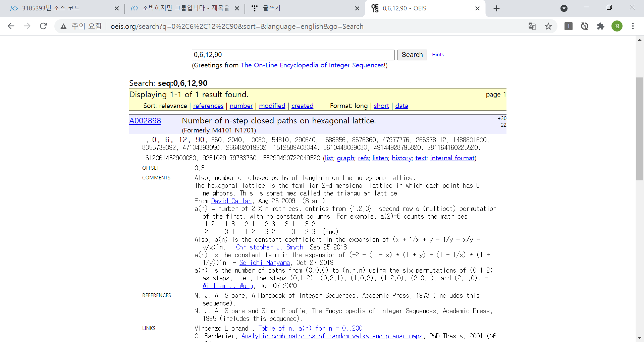Open the graph link
This screenshot has width=644, height=342.
(x=345, y=158)
